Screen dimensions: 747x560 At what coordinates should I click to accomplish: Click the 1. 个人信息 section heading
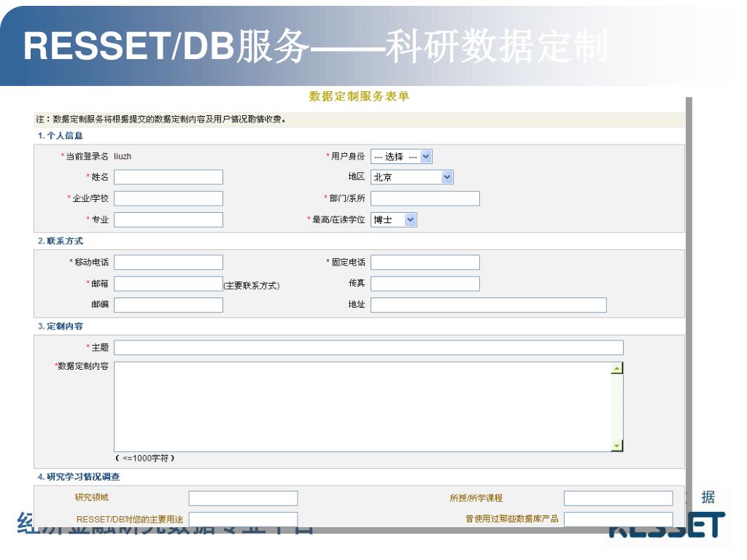60,136
